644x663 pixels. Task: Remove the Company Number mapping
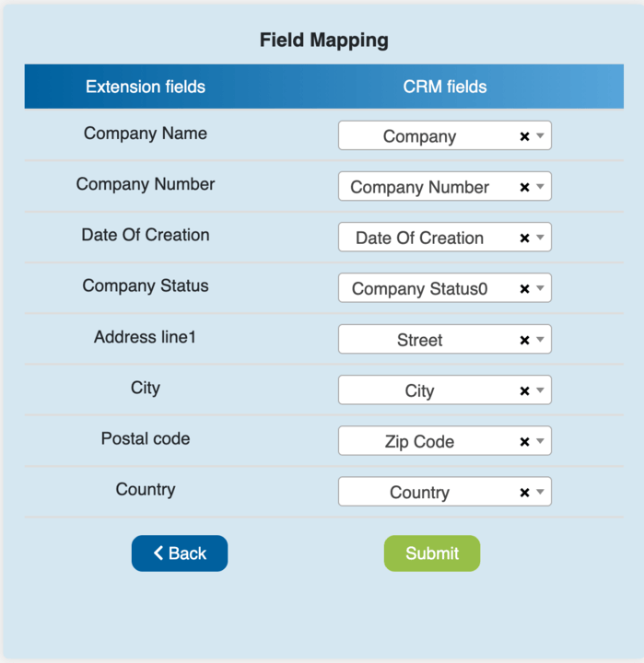(524, 187)
